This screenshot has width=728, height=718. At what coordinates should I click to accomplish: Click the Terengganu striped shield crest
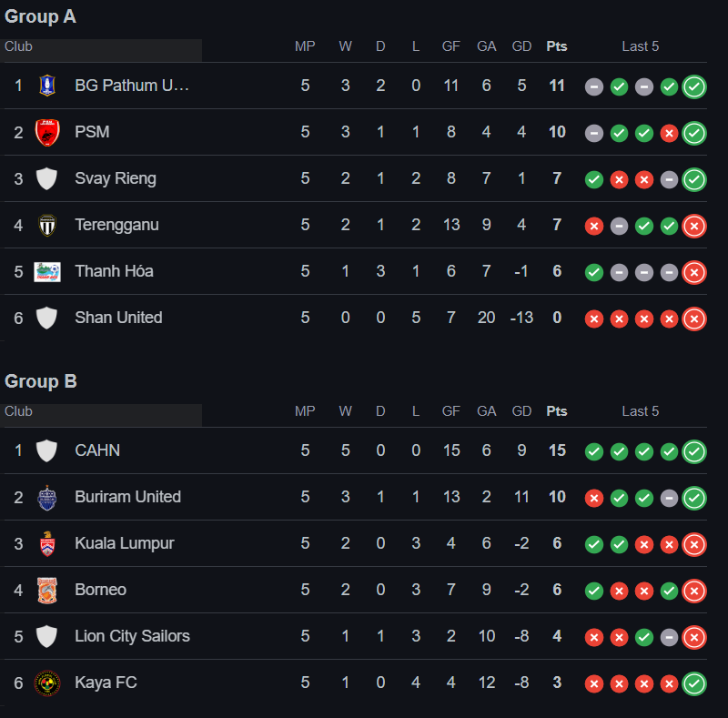click(47, 226)
